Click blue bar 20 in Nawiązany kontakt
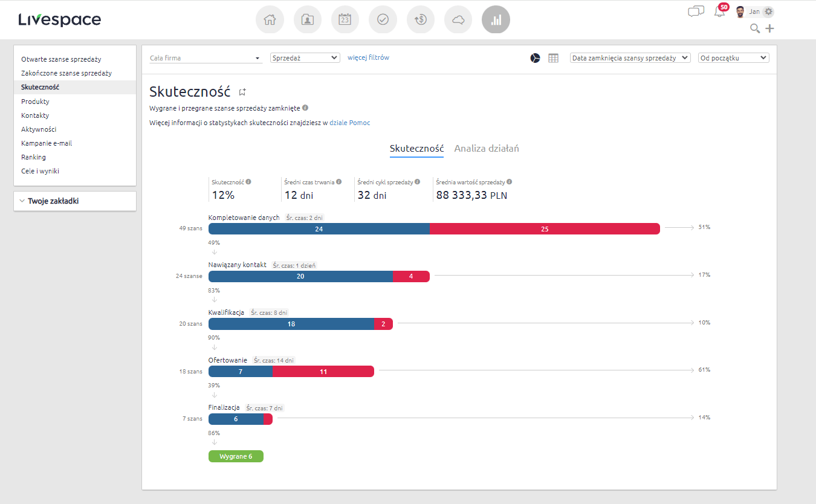The image size is (816, 504). coord(300,276)
